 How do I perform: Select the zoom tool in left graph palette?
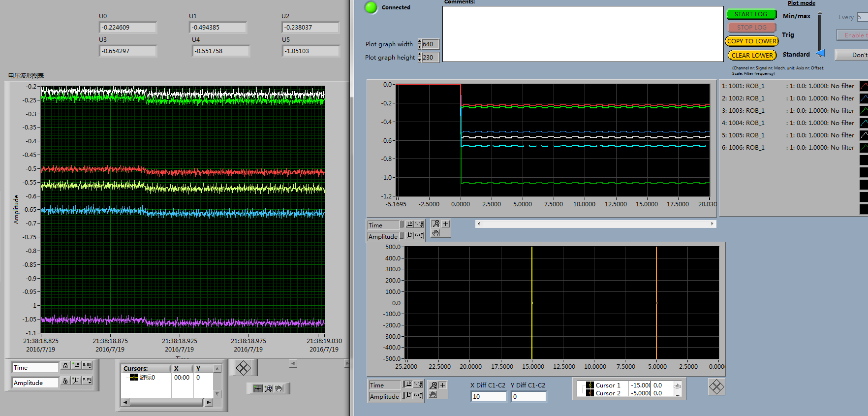point(269,389)
